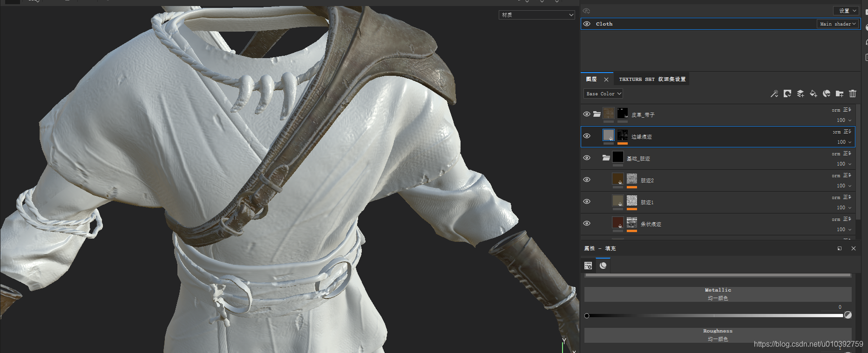This screenshot has height=353, width=868.
Task: Hide the 边缘痕迹 layer
Action: click(587, 136)
